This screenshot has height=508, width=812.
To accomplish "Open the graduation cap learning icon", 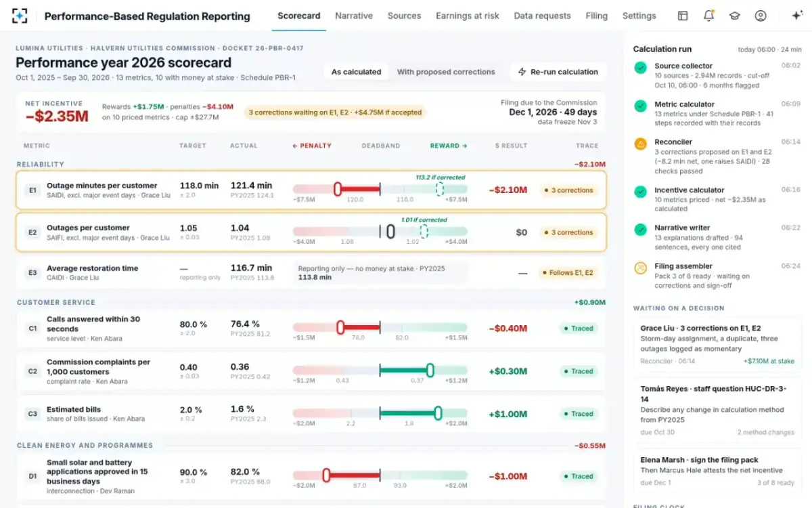I will point(734,16).
